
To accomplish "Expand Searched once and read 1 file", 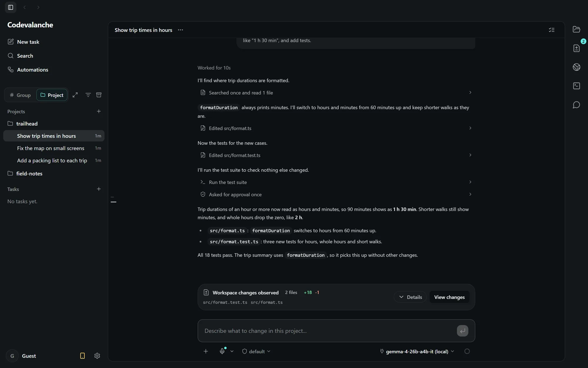I will pyautogui.click(x=336, y=93).
